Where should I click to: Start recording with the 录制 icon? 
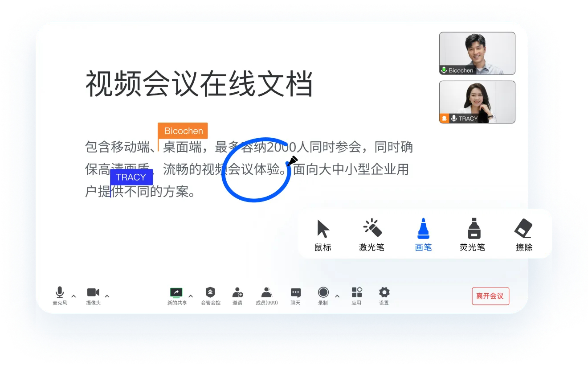[x=323, y=293]
